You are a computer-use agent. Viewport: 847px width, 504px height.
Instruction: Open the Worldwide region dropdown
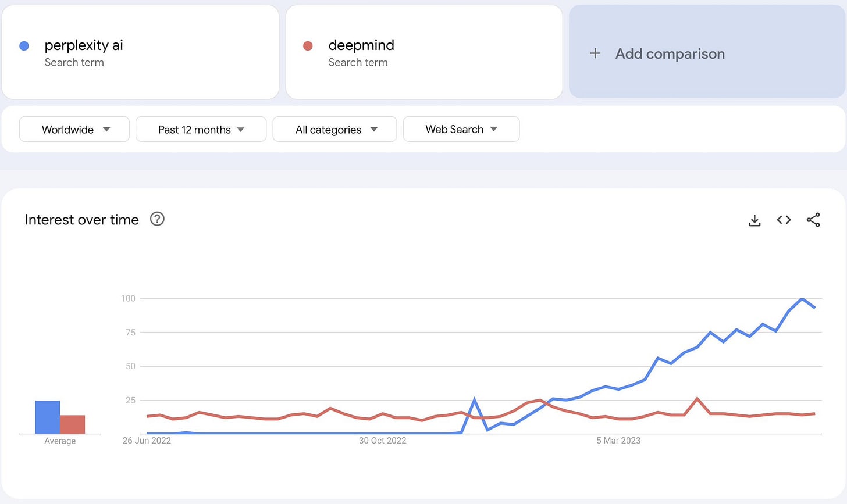[x=74, y=129]
